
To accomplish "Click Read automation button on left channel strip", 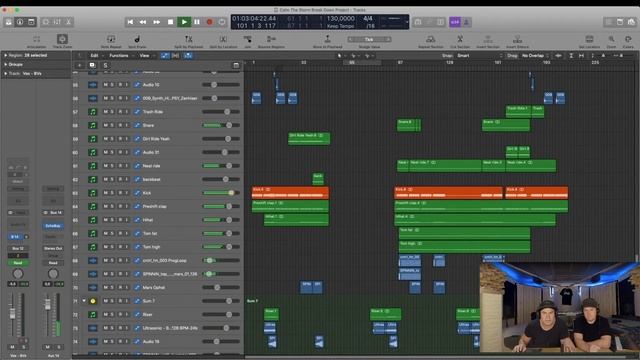I will pyautogui.click(x=18, y=263).
